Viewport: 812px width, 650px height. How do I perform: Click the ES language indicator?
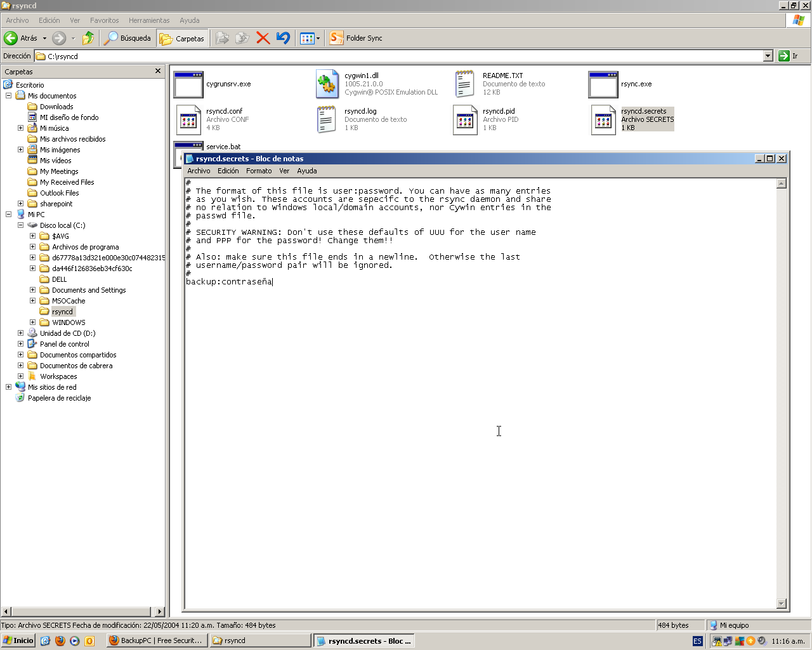pos(697,641)
